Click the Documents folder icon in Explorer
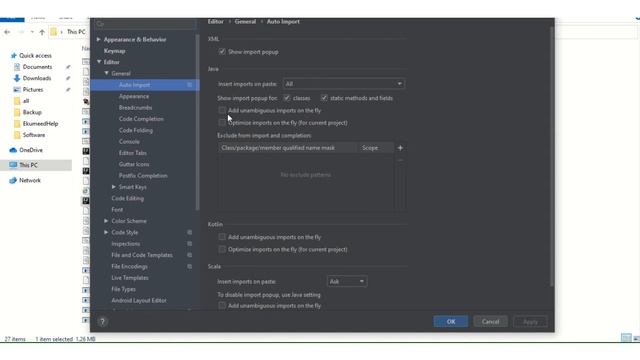 (17, 67)
